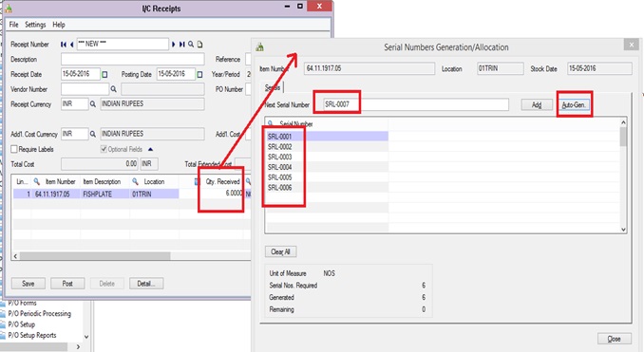The height and width of the screenshot is (352, 644).
Task: Go to last receipt record
Action: tap(181, 45)
